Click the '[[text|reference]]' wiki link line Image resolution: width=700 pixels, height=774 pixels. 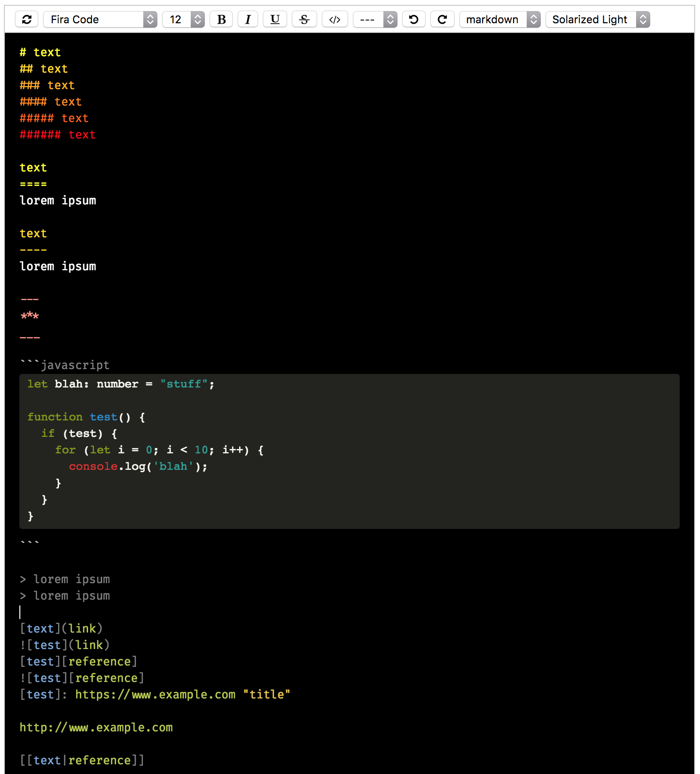(82, 760)
